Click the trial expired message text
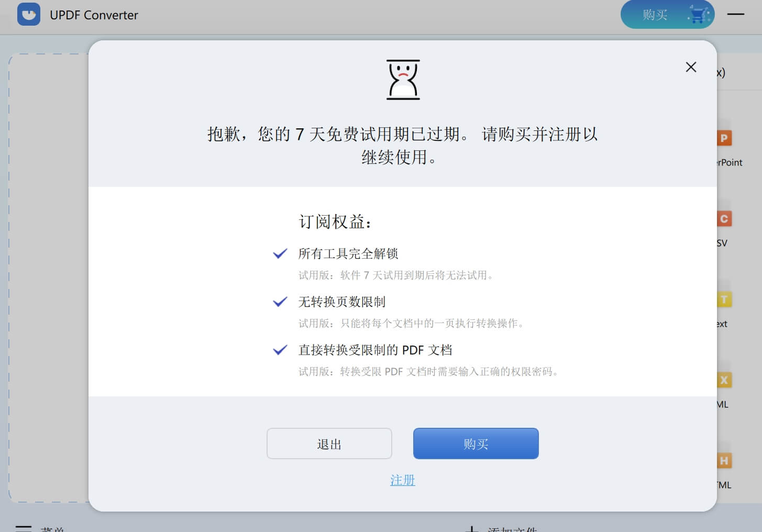This screenshot has width=762, height=532. (x=402, y=145)
